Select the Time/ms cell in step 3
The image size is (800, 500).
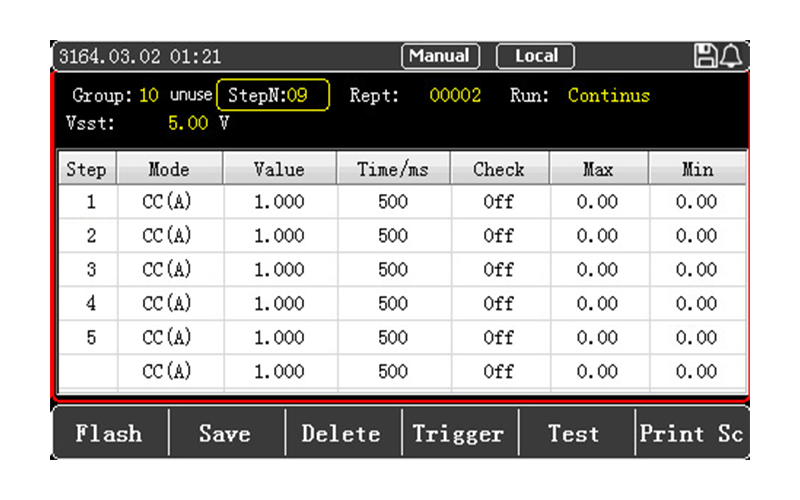coord(393,270)
